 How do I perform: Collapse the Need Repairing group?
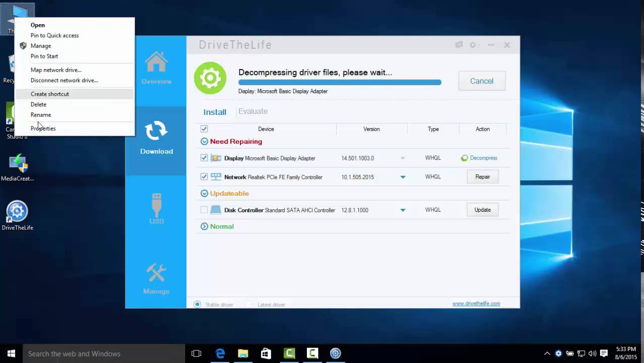click(204, 142)
